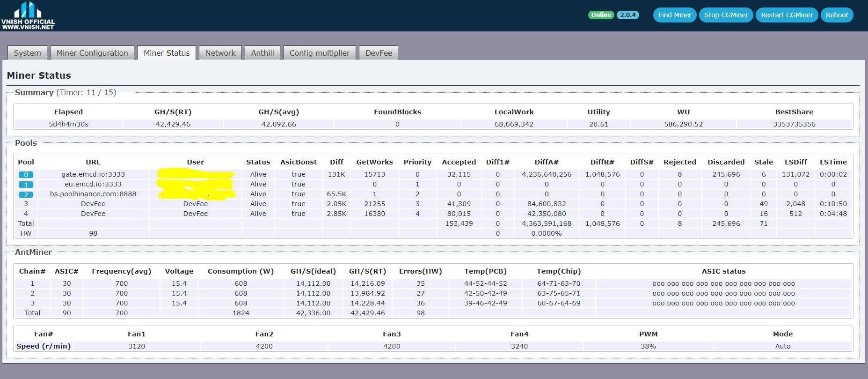This screenshot has width=868, height=379.
Task: Click chain 2 GH/S(RT) value 13,984.92
Action: click(x=367, y=293)
